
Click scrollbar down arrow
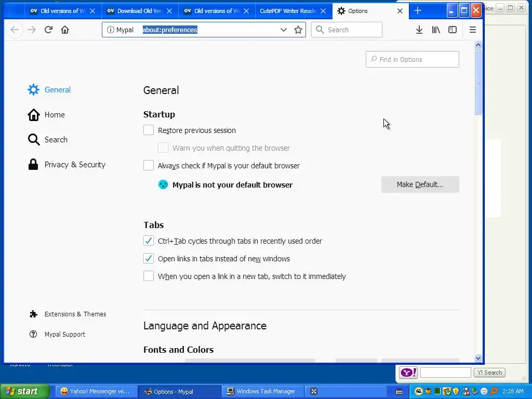[x=478, y=358]
